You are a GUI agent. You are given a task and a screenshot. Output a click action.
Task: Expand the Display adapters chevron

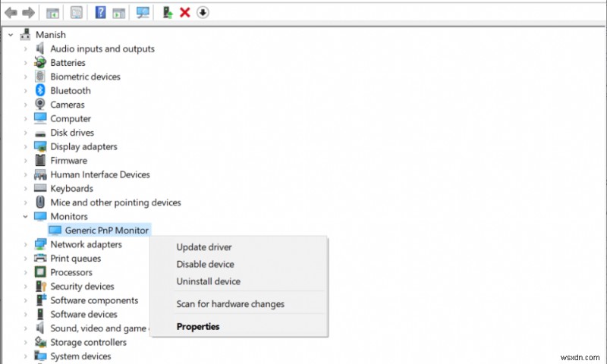click(26, 146)
